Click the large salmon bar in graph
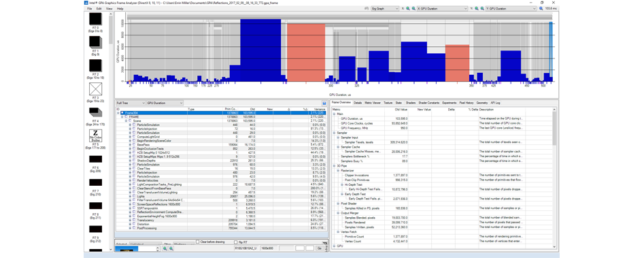 tap(306, 52)
